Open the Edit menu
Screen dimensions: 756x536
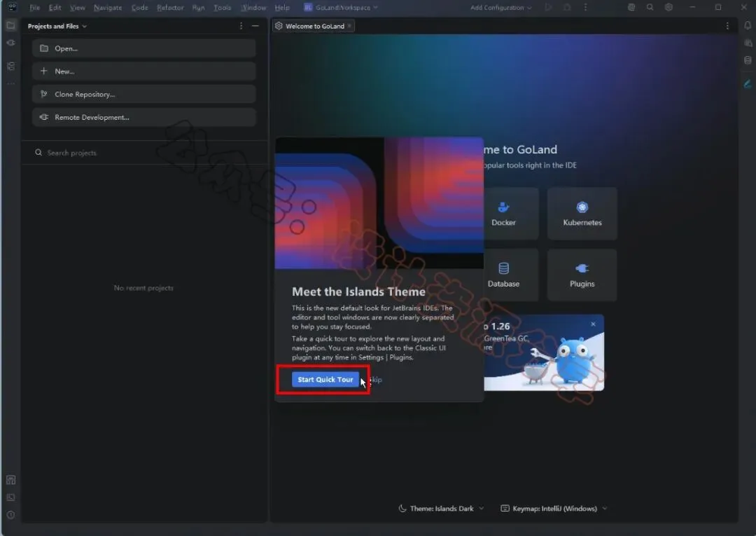(x=55, y=7)
